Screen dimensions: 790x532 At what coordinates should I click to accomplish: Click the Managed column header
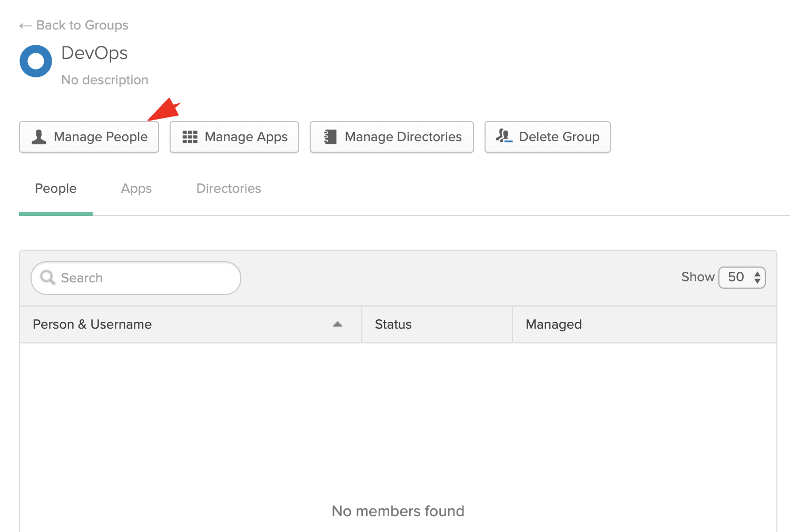tap(554, 324)
